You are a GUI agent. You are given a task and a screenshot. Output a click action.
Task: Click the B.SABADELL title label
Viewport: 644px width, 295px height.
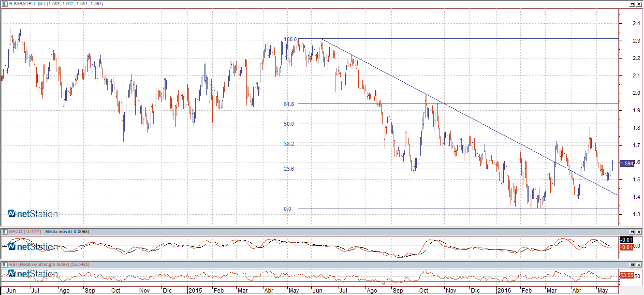pyautogui.click(x=22, y=3)
